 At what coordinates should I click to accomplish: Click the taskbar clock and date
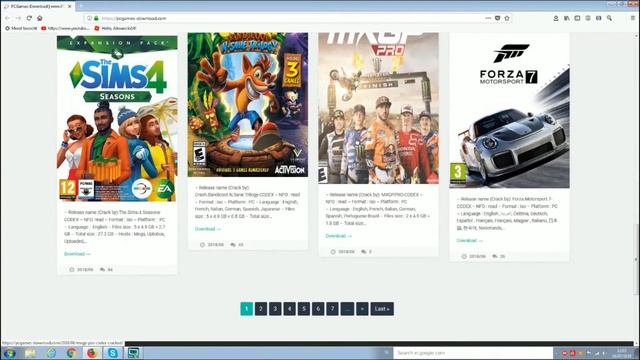point(622,353)
